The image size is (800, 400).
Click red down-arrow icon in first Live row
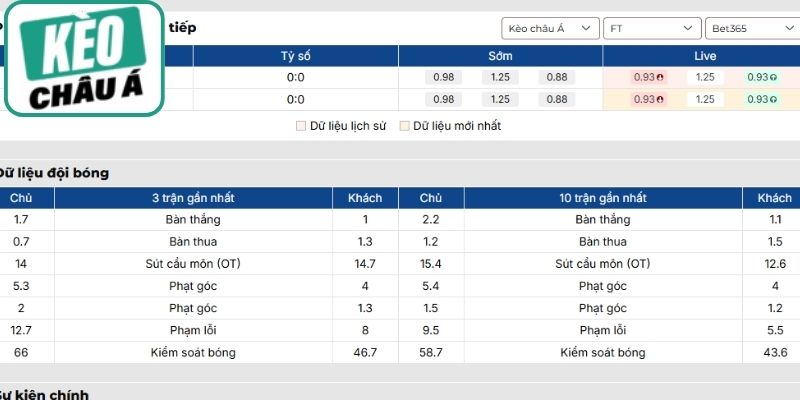(x=660, y=78)
